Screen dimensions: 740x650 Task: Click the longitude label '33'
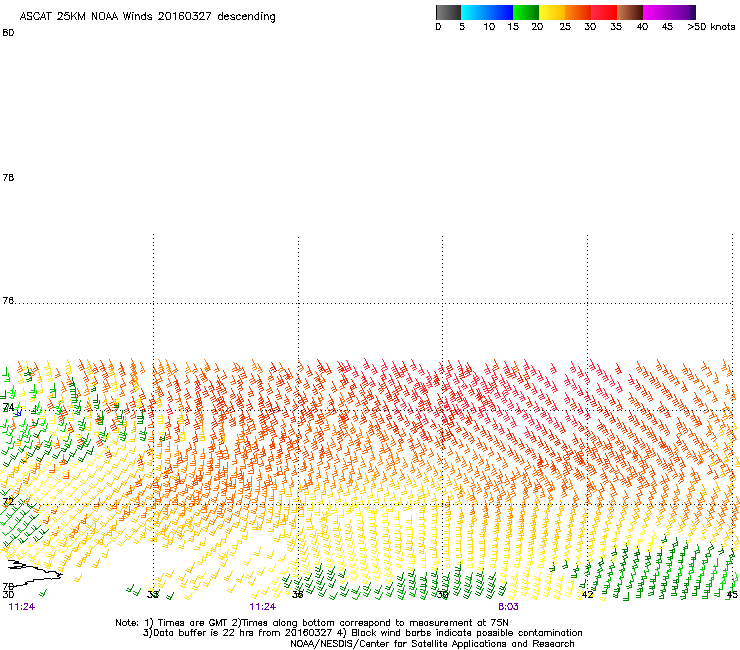pyautogui.click(x=152, y=595)
